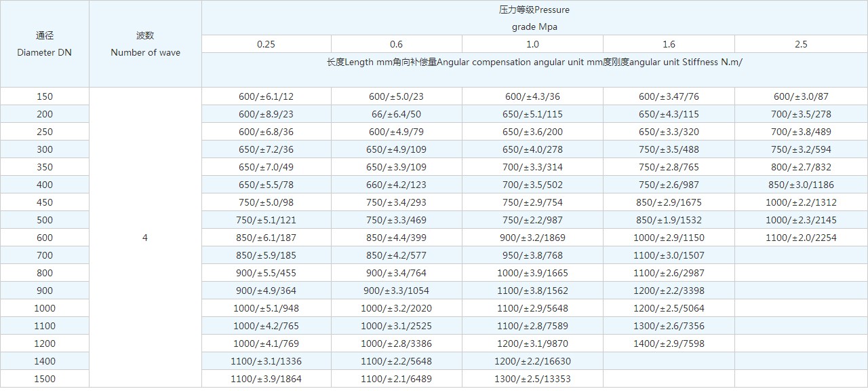Click the Diameter DN column header
This screenshot has height=391, width=868.
[x=45, y=44]
